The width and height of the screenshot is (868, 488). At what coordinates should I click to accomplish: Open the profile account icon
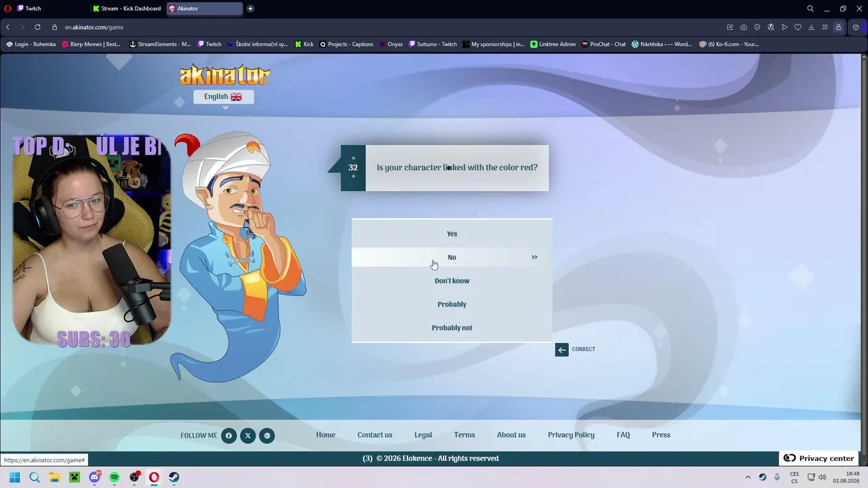pos(839,27)
